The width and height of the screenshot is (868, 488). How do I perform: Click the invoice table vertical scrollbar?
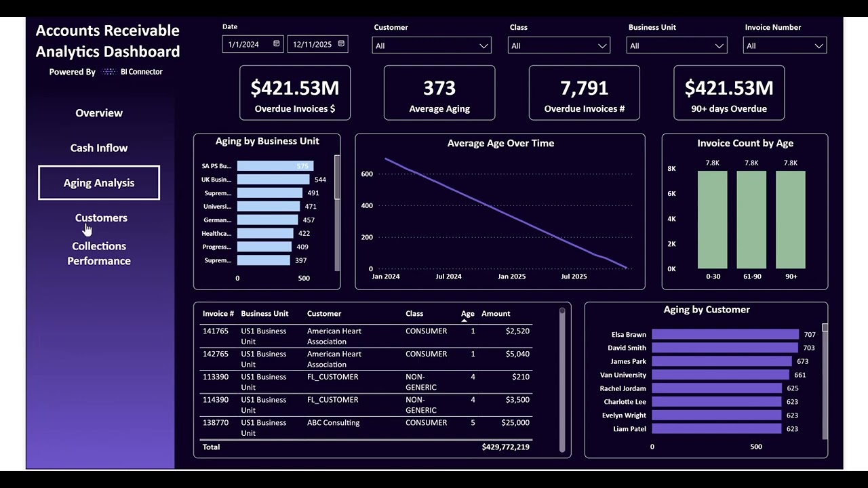point(562,380)
